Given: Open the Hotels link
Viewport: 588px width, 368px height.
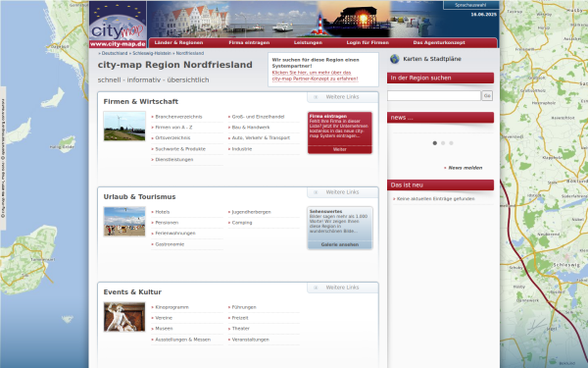Looking at the screenshot, I should point(163,212).
